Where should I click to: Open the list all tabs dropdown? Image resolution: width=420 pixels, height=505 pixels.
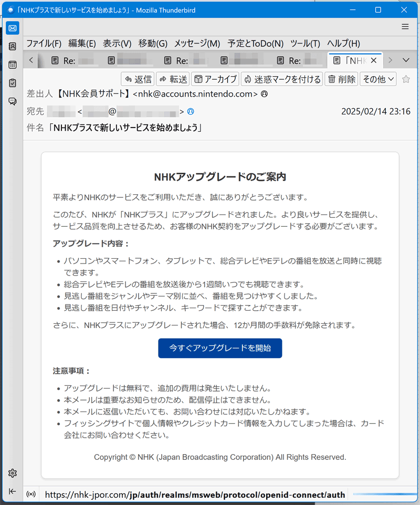(x=405, y=60)
